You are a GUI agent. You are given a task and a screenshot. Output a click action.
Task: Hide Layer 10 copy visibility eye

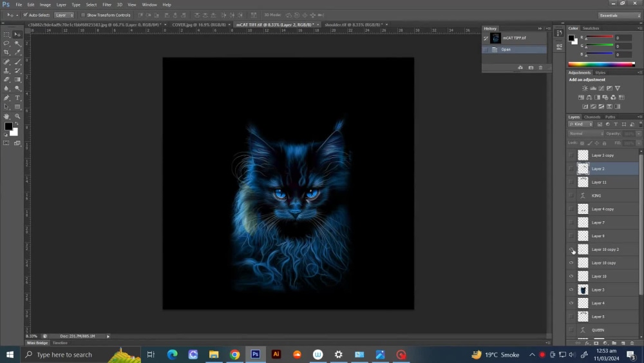point(571,263)
